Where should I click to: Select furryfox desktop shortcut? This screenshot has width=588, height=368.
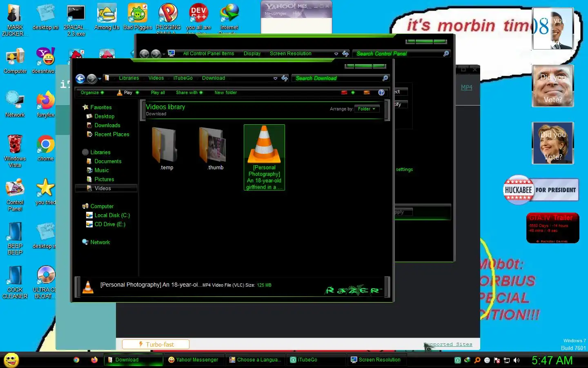click(x=45, y=105)
